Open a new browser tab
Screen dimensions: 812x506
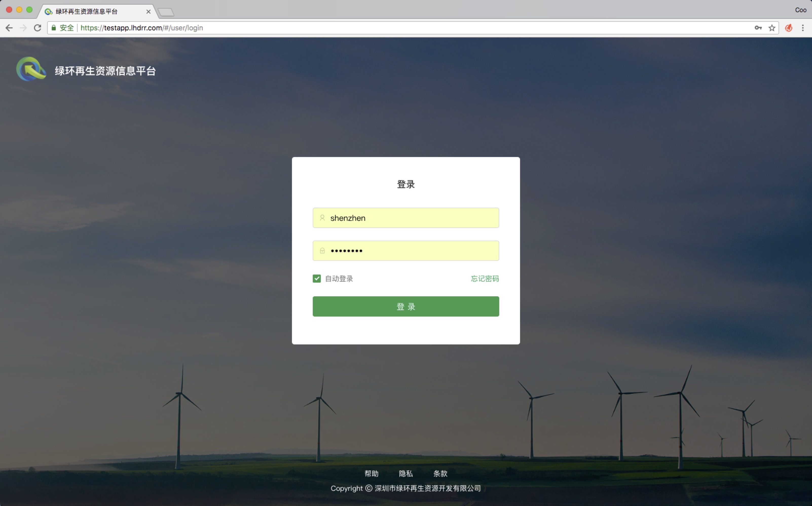pos(166,12)
